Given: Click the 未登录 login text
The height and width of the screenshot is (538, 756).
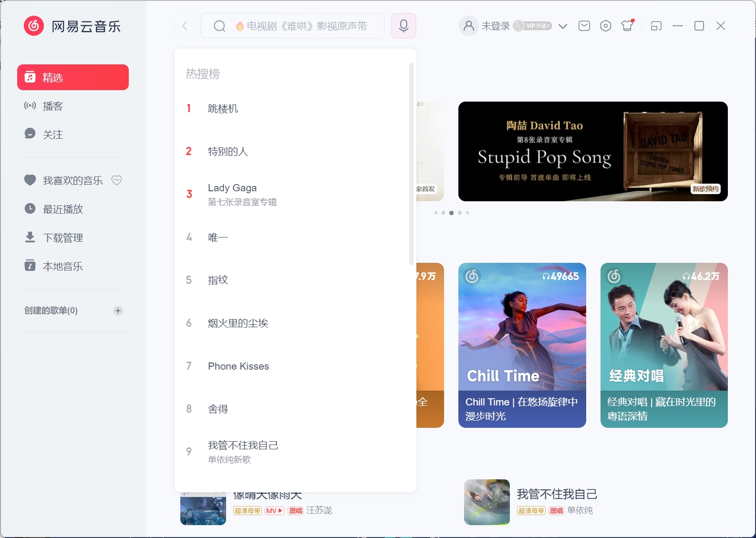Looking at the screenshot, I should click(496, 26).
